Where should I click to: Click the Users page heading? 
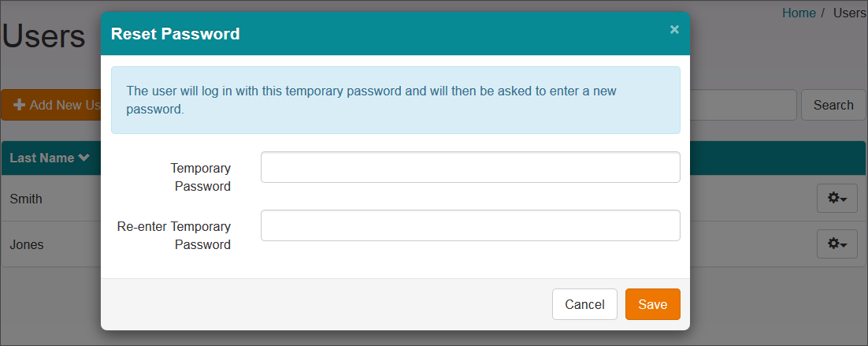pos(43,36)
